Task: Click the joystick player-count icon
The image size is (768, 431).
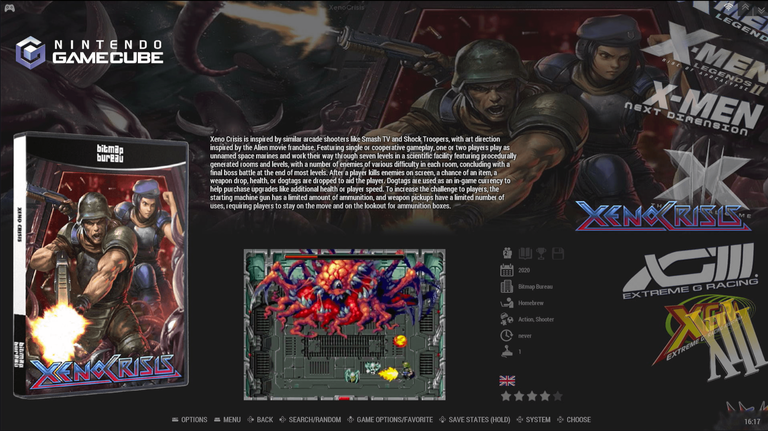Action: tap(506, 352)
